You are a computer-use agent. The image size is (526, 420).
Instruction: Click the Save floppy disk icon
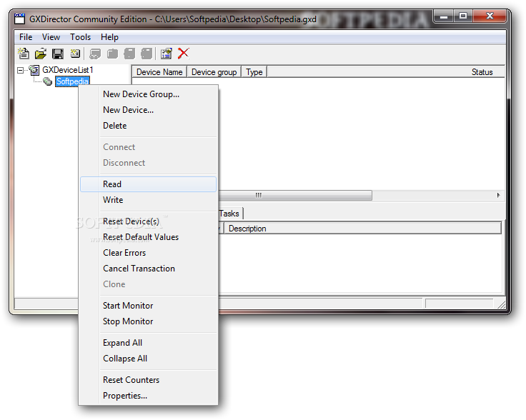(x=58, y=54)
